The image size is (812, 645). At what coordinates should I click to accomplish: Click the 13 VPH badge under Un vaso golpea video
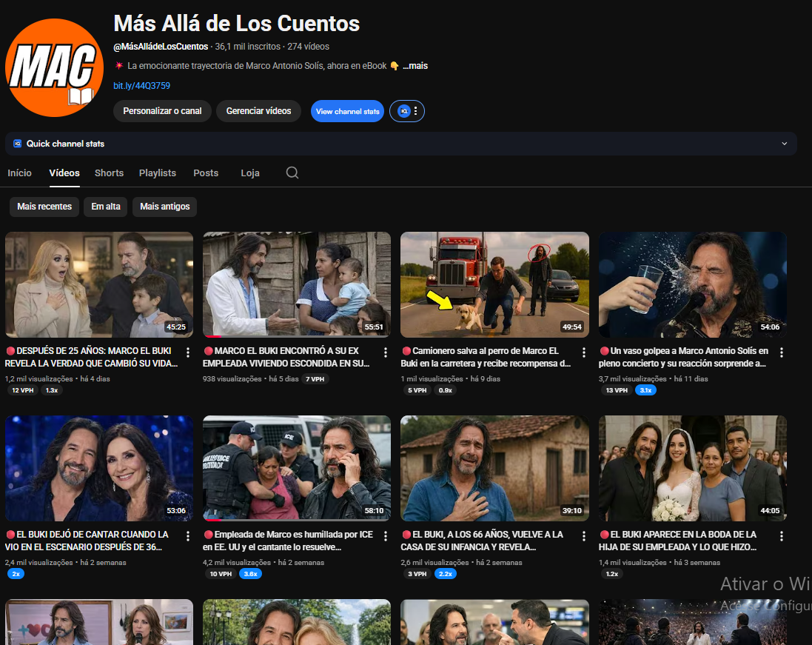click(617, 390)
